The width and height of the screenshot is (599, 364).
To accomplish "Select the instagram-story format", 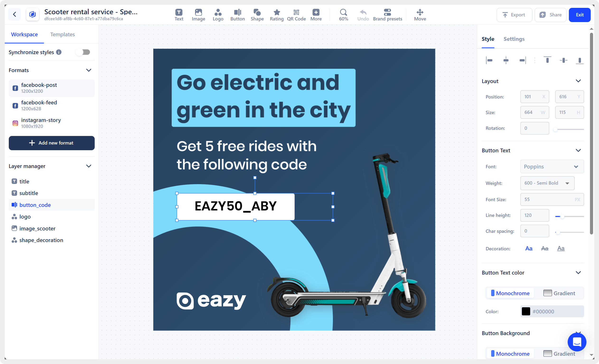I will click(x=51, y=123).
